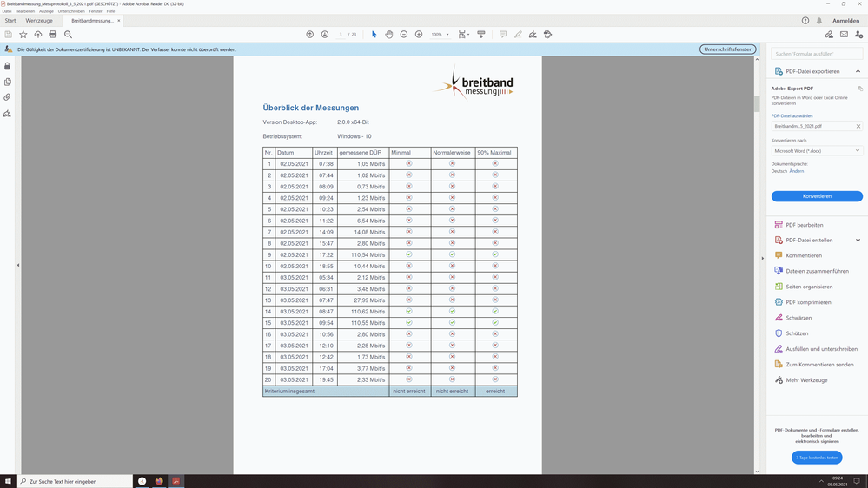Open Konvertieren nach format dropdown
This screenshot has width=868, height=488.
pyautogui.click(x=817, y=150)
